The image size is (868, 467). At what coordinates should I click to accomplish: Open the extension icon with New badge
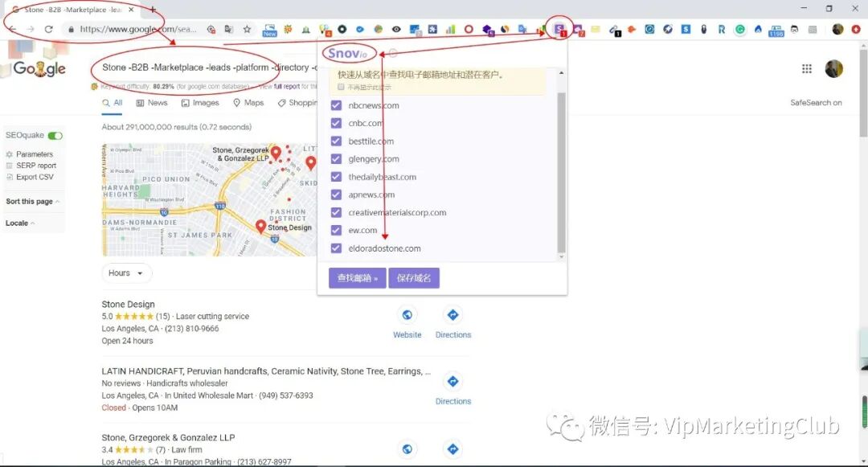point(269,30)
